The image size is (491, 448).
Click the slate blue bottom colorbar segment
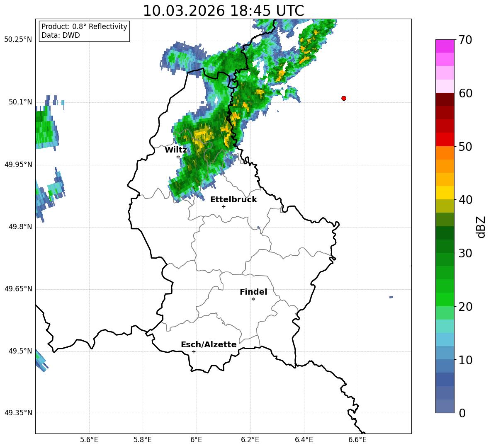pyautogui.click(x=445, y=406)
